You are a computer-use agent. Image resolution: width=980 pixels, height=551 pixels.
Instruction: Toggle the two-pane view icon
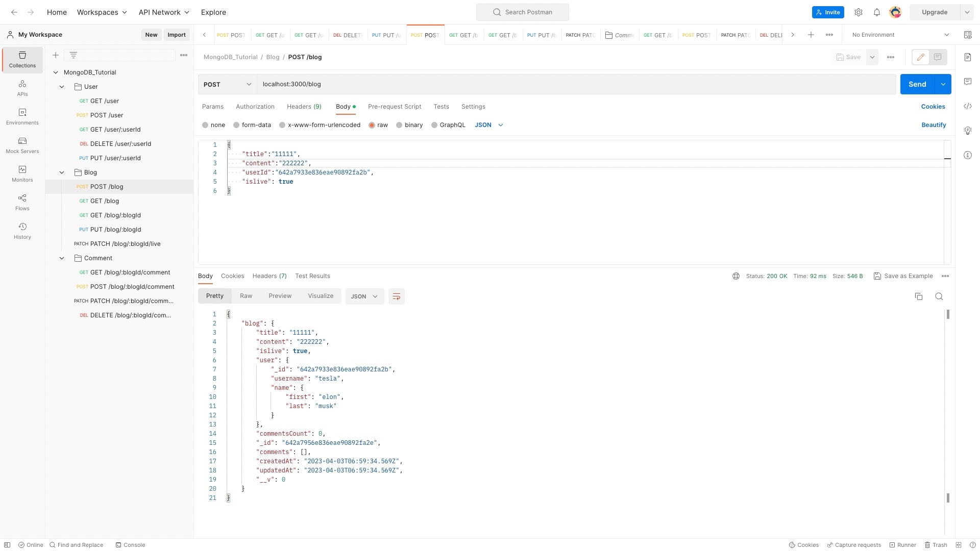pyautogui.click(x=959, y=545)
